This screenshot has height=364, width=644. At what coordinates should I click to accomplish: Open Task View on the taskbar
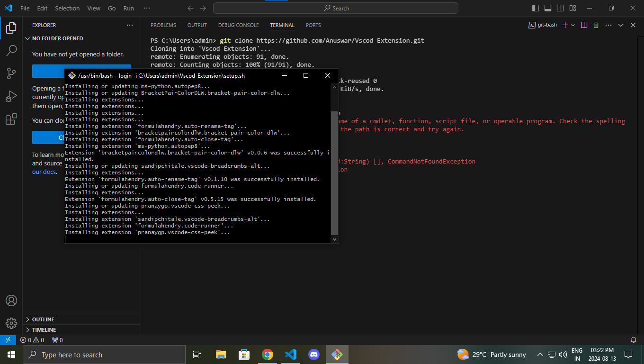197,355
